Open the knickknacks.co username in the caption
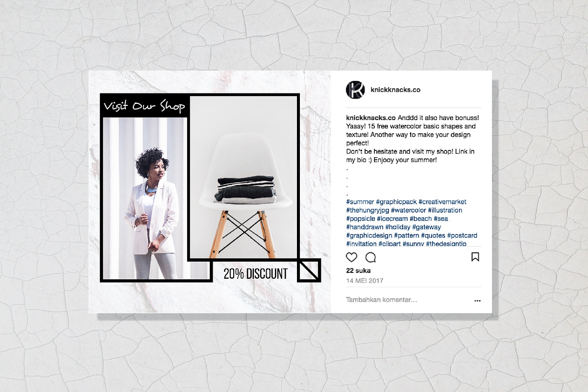588x392 pixels. pyautogui.click(x=371, y=118)
